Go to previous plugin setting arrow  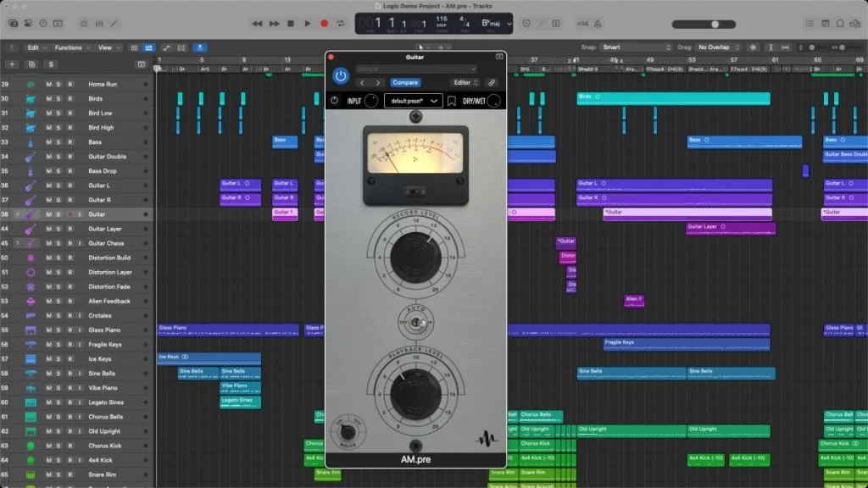click(363, 82)
